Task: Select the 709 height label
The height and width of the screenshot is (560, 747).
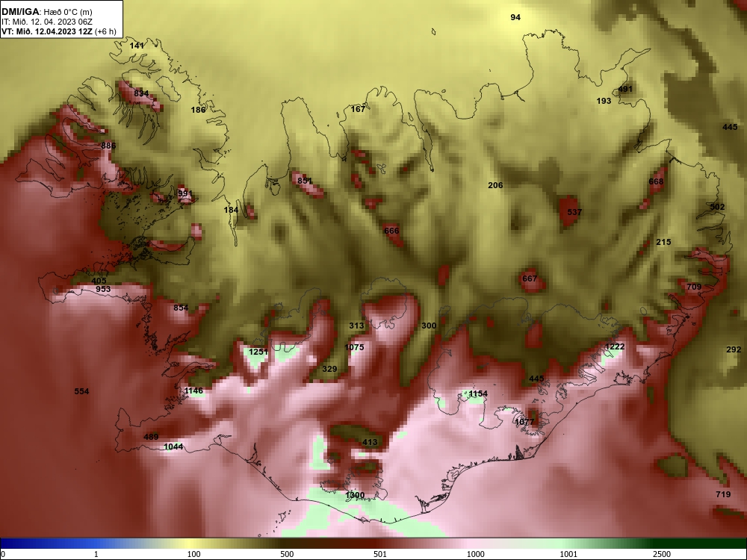Action: pos(694,287)
